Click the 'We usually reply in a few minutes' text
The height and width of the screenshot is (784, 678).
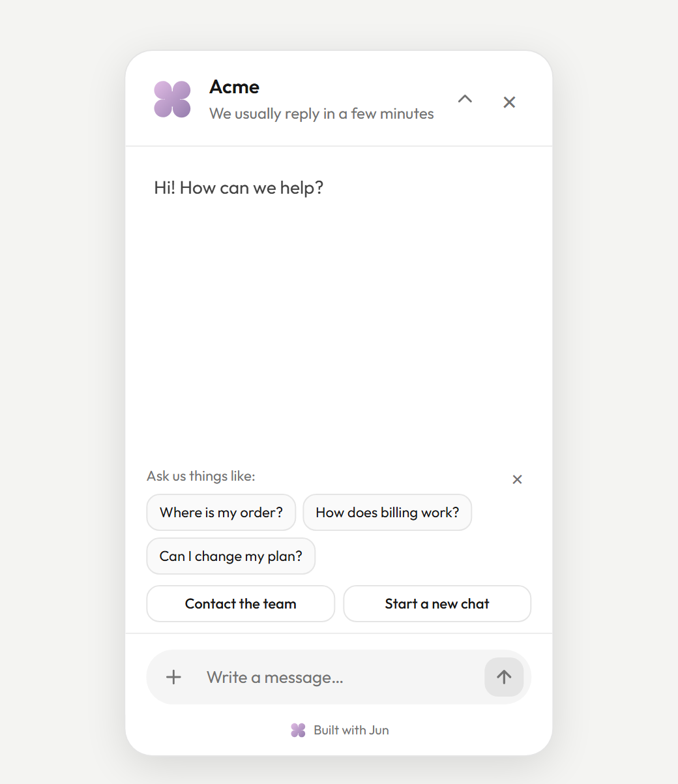coord(321,113)
